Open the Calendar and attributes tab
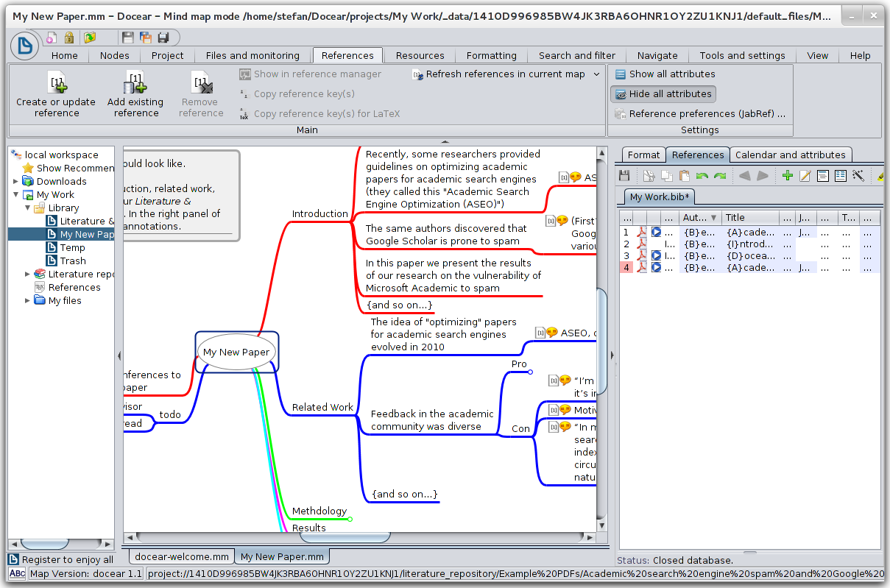This screenshot has height=588, width=890. (790, 155)
